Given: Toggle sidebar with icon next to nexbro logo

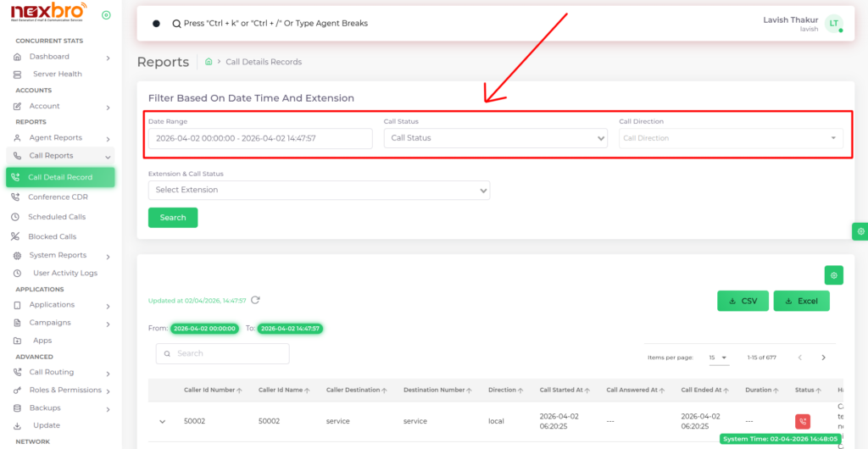Looking at the screenshot, I should (106, 15).
